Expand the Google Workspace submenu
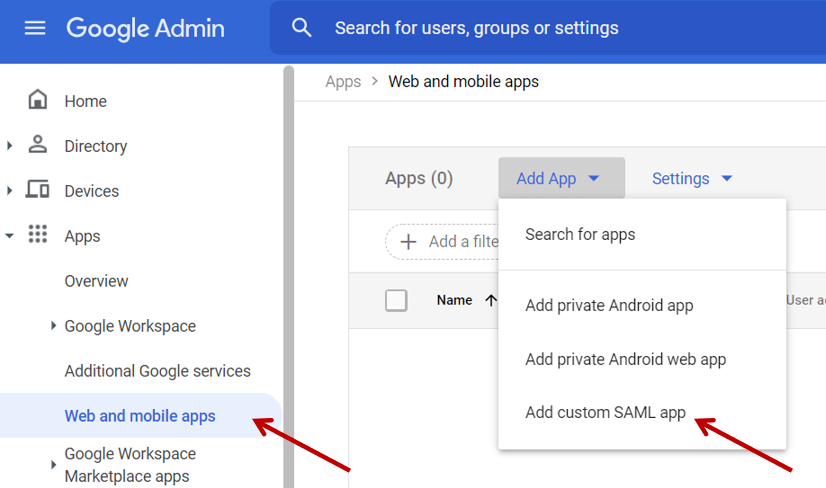The image size is (826, 488). point(54,326)
